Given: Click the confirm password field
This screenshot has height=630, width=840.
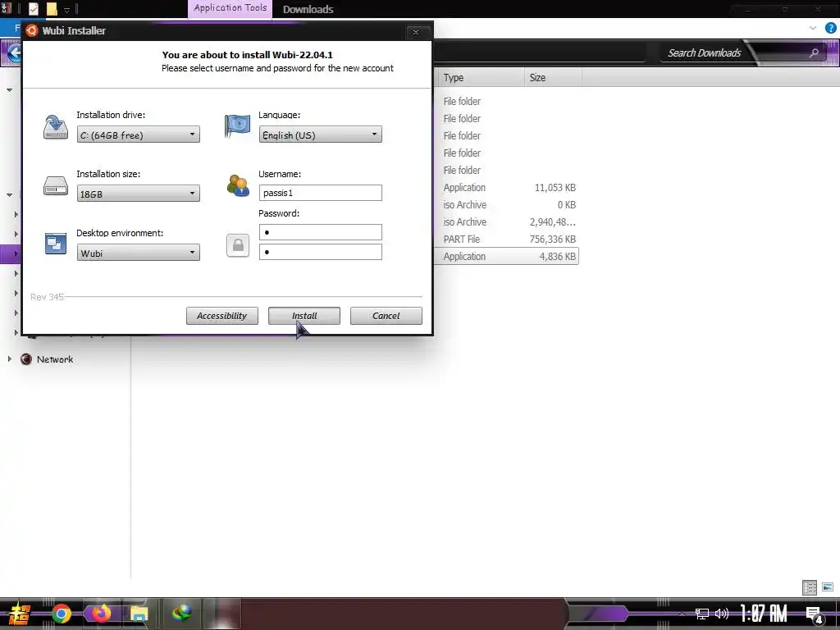Looking at the screenshot, I should tap(321, 252).
